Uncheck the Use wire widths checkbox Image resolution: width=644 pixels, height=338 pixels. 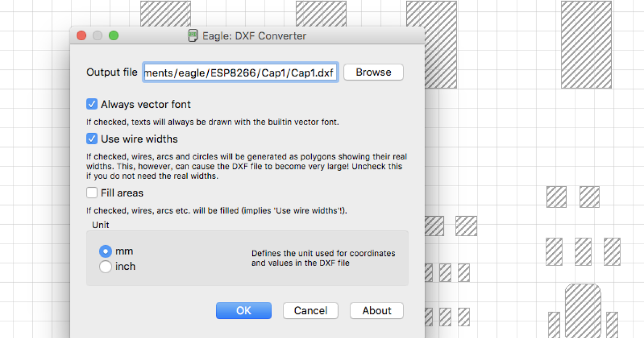click(x=92, y=139)
